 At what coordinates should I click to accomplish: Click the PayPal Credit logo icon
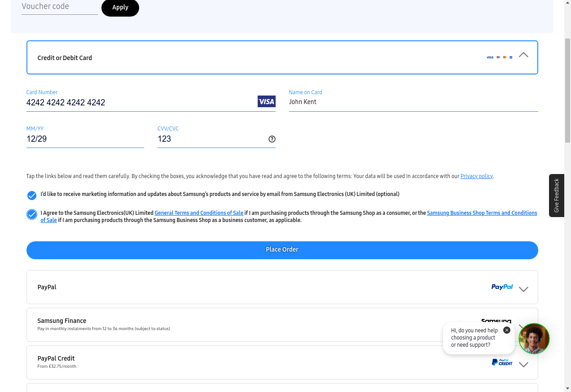coord(502,362)
